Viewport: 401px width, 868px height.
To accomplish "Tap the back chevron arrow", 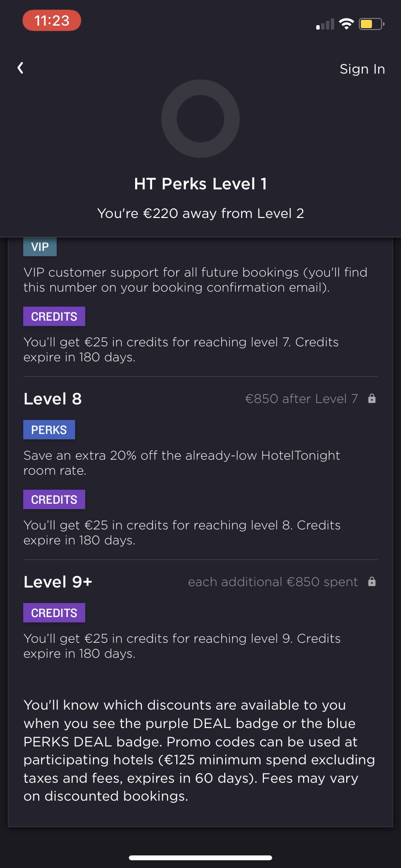I will pos(20,68).
